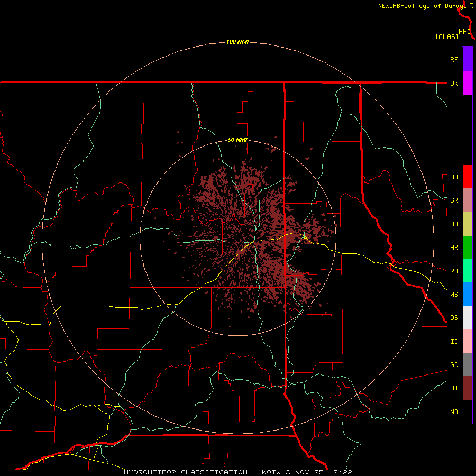Click the blue WS legend swatch

click(467, 294)
